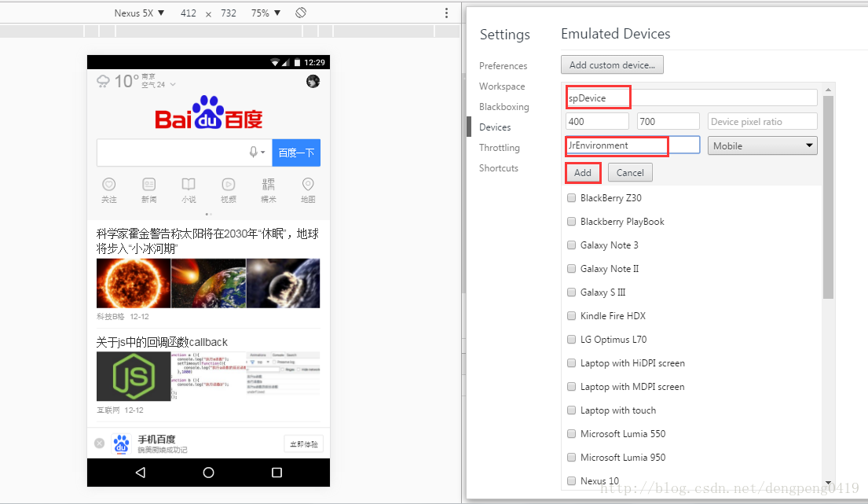Open the Node.js callback article thumbnail
Viewport: 868px width, 504px height.
coord(134,377)
